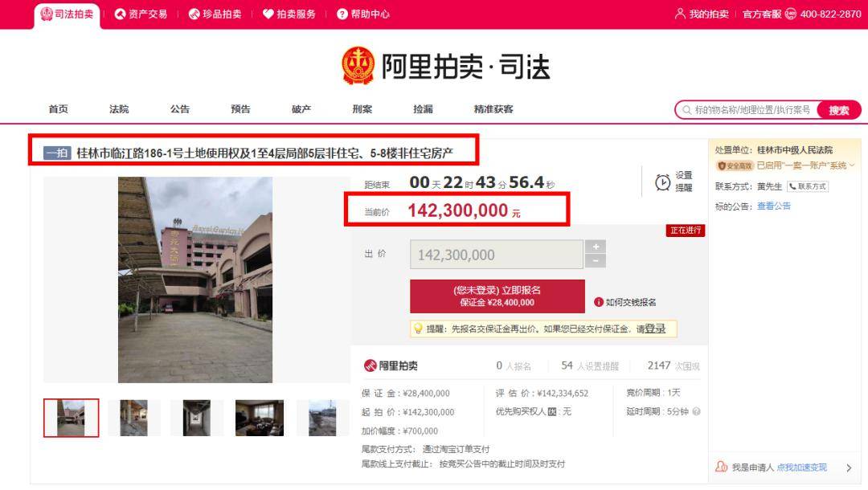
Task: Select the first property photo thumbnail
Action: pos(71,416)
